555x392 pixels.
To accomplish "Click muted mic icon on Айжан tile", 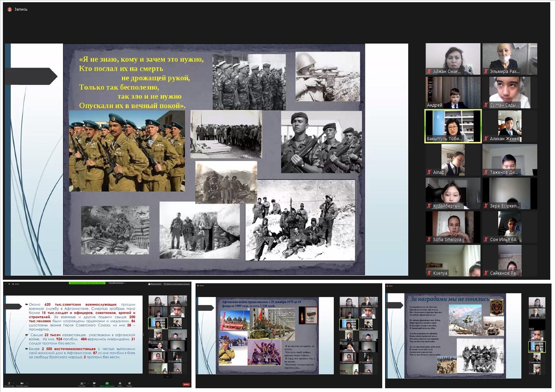I will click(x=430, y=71).
